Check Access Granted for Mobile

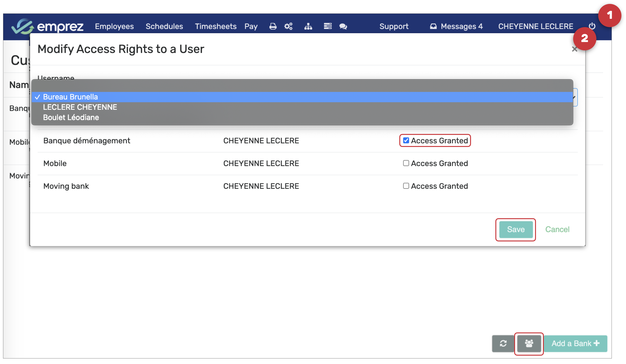pos(406,163)
